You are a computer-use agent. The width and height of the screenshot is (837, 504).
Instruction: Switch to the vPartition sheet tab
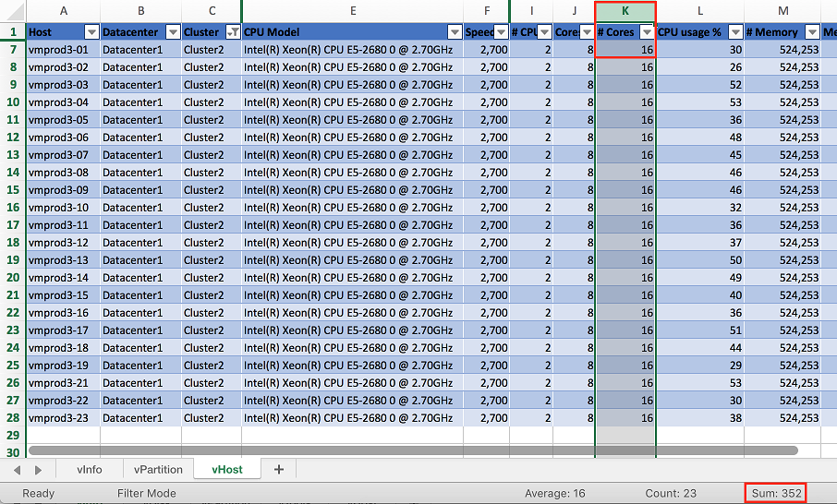158,469
